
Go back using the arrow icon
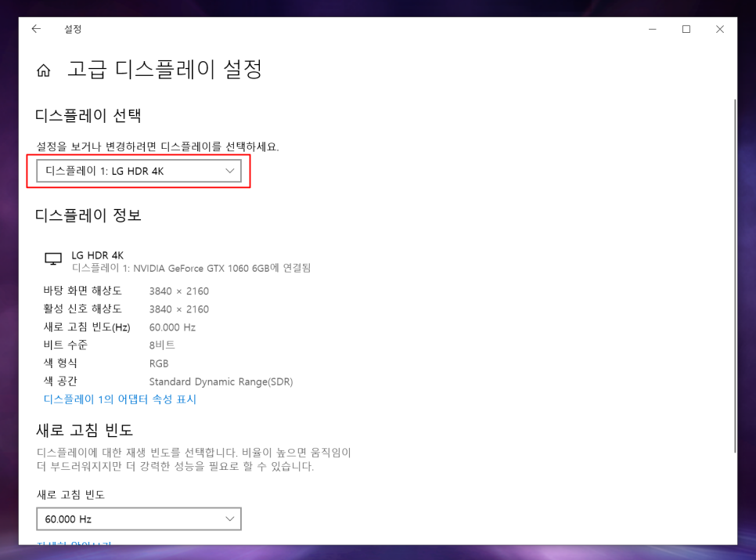pos(36,29)
